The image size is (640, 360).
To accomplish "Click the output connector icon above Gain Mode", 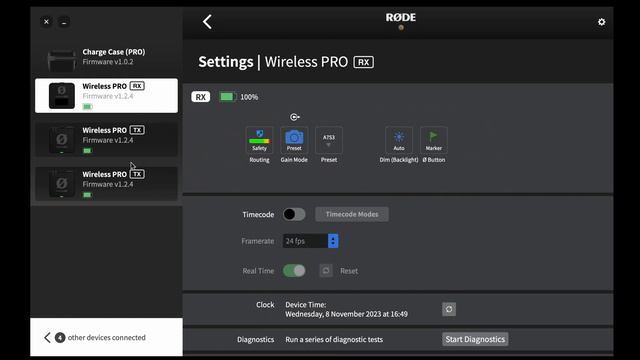I will coord(295,117).
